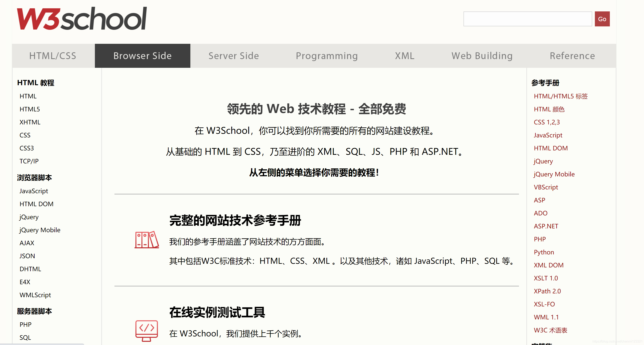644x345 pixels.
Task: Focus the search input field
Action: [x=528, y=19]
